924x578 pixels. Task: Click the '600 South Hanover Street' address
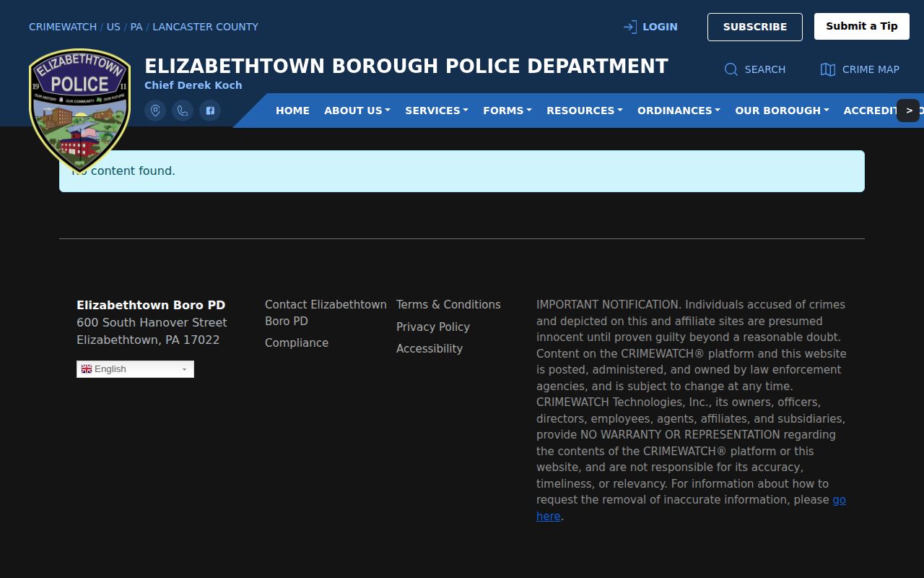pos(152,322)
